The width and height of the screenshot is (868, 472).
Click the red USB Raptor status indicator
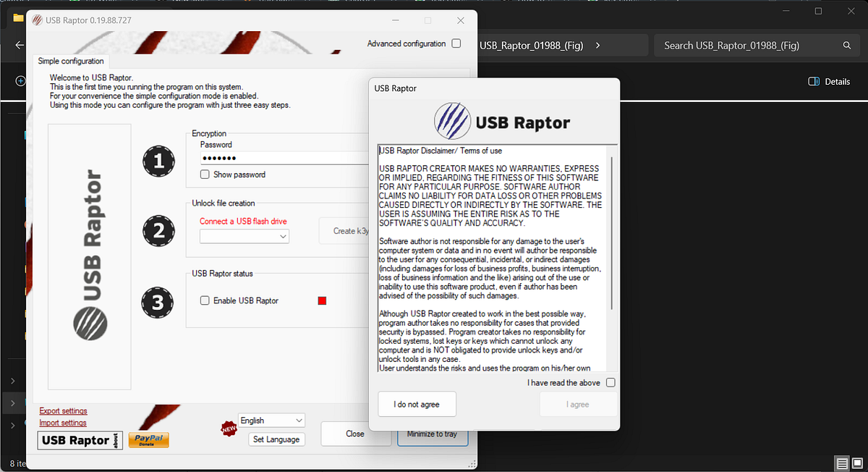(322, 300)
